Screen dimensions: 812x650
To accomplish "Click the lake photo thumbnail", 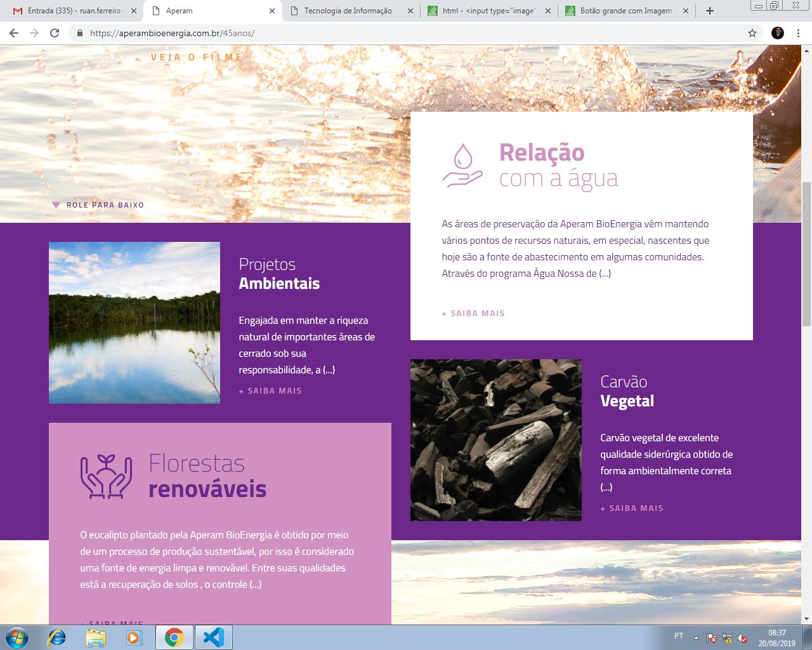I will (x=134, y=322).
